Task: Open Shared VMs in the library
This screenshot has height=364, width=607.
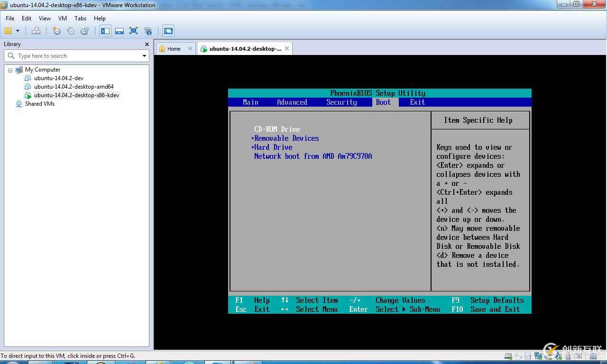Action: coord(40,104)
